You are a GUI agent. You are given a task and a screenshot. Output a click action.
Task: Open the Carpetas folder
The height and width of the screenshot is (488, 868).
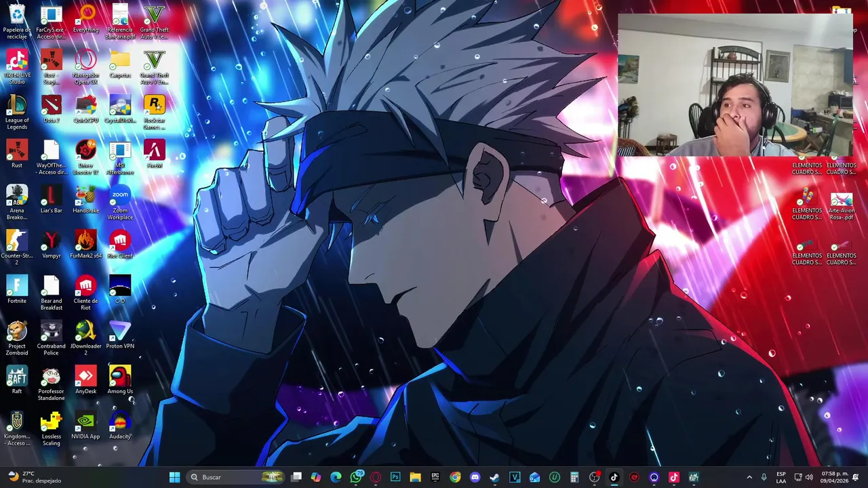click(x=120, y=64)
